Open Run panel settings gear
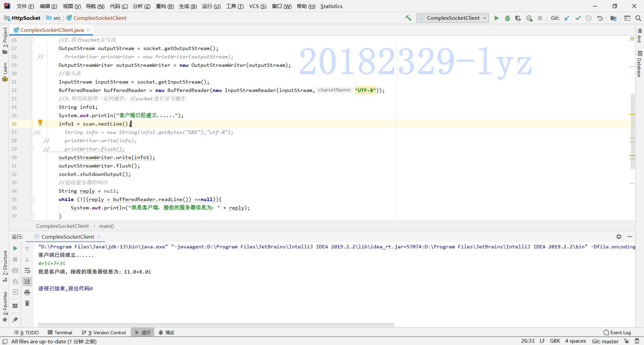Screen dimensions: 644x345 [x=619, y=237]
